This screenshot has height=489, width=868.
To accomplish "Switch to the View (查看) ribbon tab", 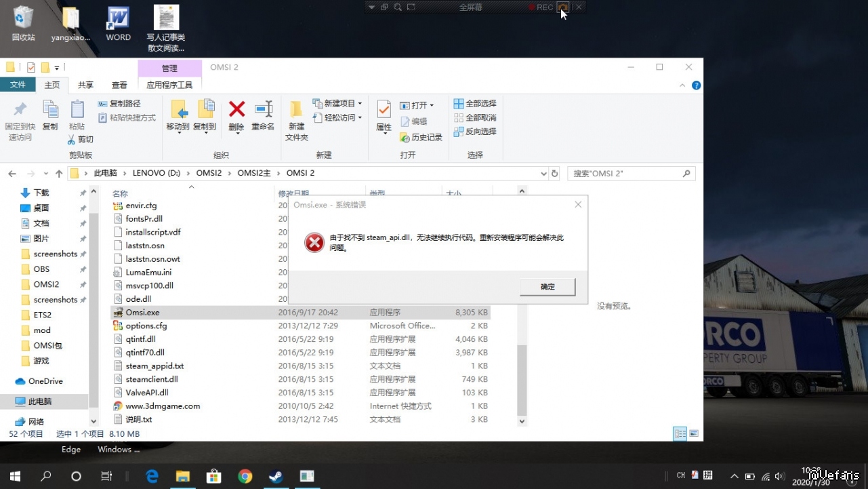I will pyautogui.click(x=119, y=85).
